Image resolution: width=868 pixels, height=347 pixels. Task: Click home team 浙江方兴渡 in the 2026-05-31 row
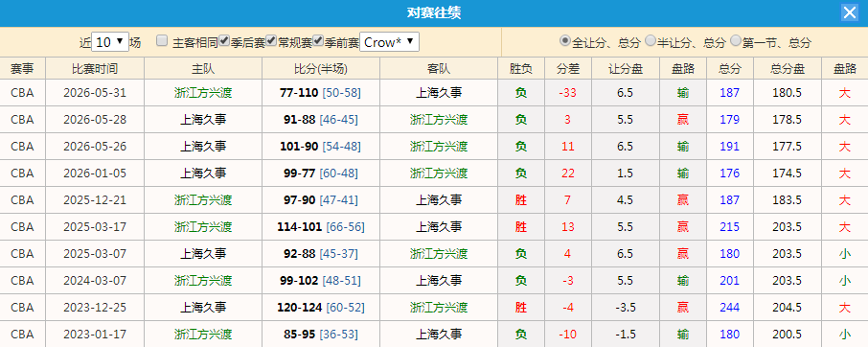coord(203,92)
